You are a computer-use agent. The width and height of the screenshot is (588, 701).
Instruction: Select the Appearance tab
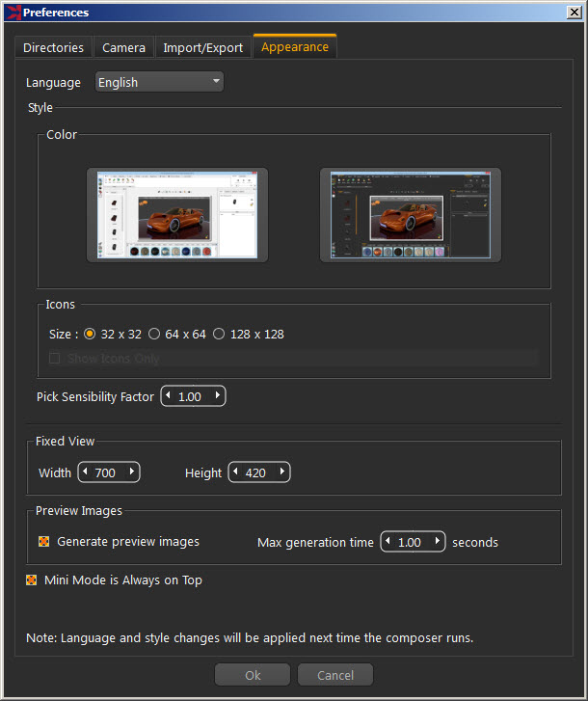(295, 46)
